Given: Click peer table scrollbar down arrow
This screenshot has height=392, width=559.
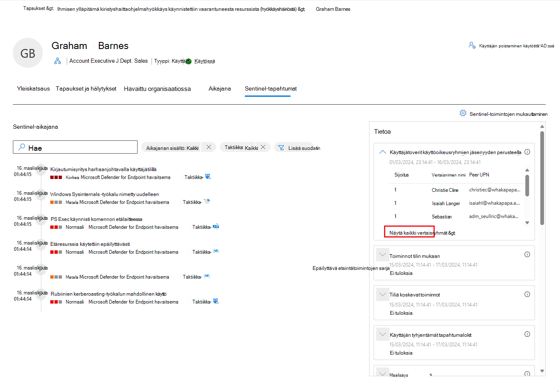Looking at the screenshot, I should pyautogui.click(x=527, y=223).
